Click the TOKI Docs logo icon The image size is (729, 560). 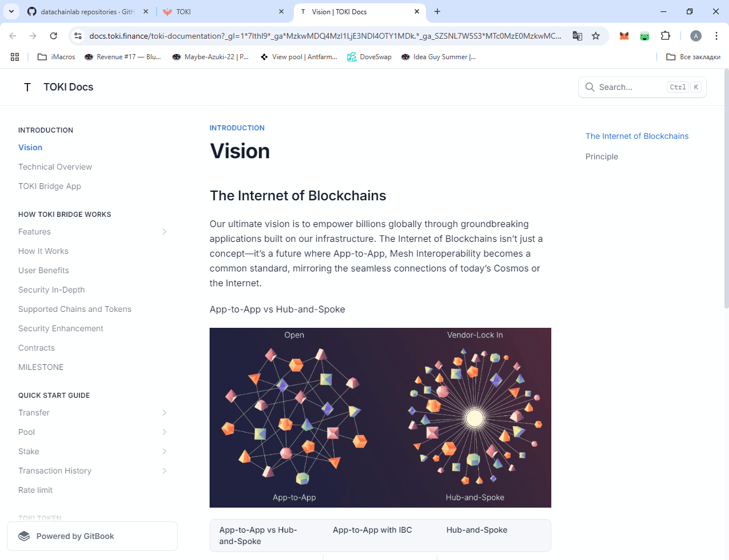coord(27,87)
